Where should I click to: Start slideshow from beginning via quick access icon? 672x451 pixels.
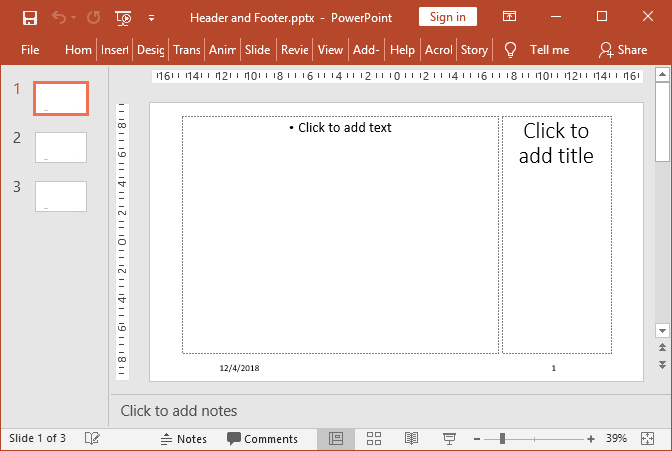[123, 17]
